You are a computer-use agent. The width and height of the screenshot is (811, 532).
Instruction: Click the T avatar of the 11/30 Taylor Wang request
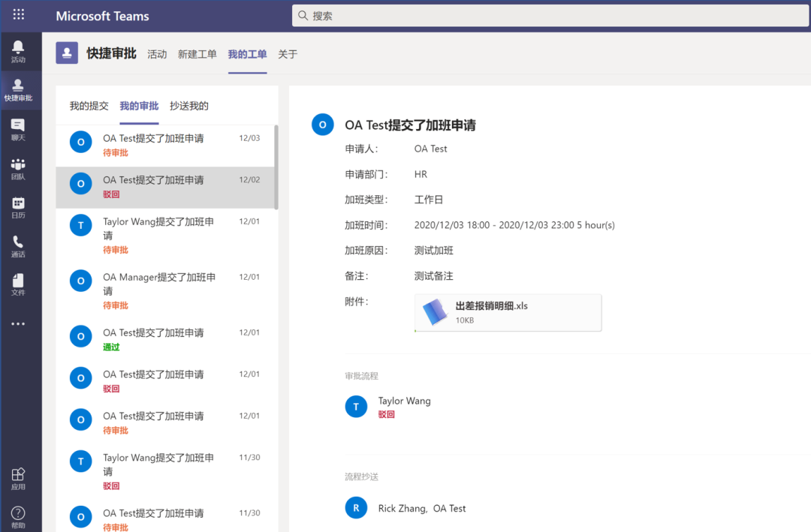pyautogui.click(x=80, y=461)
